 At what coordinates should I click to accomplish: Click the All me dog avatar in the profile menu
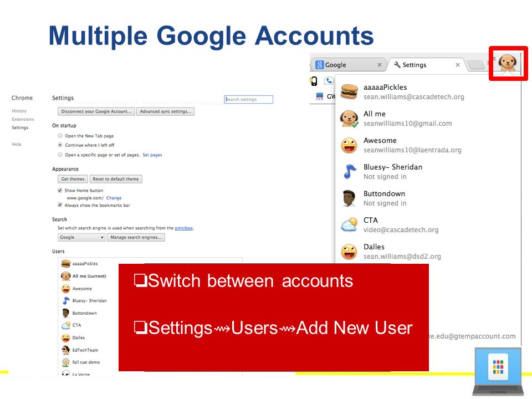pos(349,119)
